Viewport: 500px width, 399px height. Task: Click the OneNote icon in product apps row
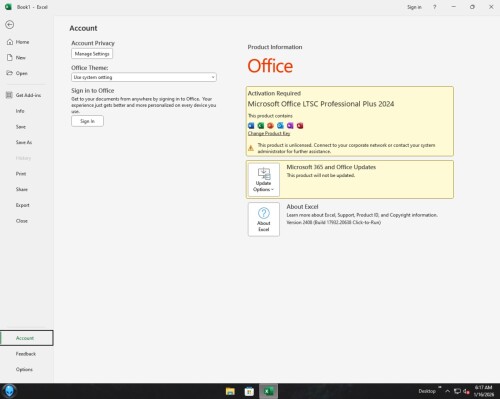[290, 126]
